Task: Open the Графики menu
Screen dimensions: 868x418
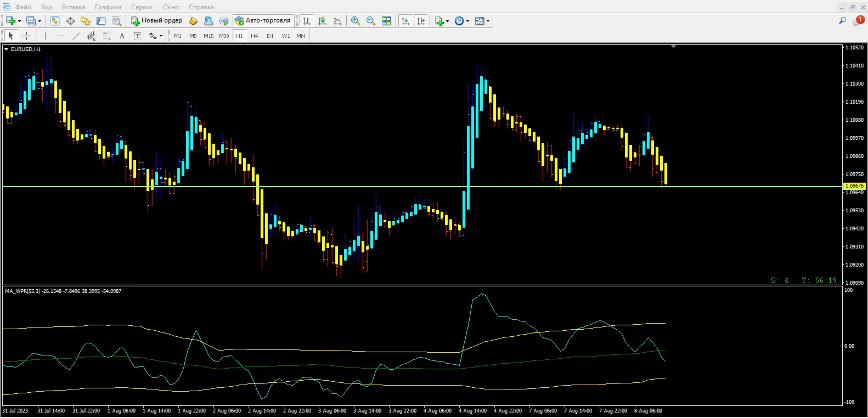Action: tap(108, 7)
